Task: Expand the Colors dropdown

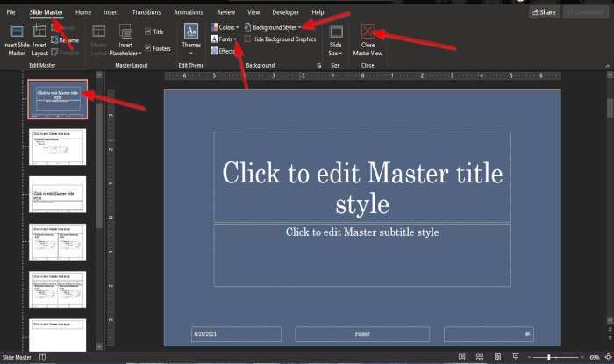Action: pyautogui.click(x=225, y=28)
